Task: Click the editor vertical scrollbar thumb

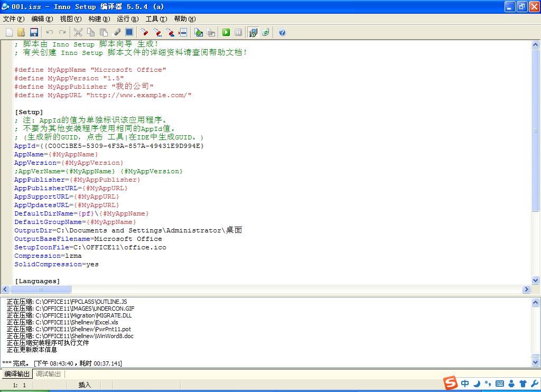Action: pos(536,130)
